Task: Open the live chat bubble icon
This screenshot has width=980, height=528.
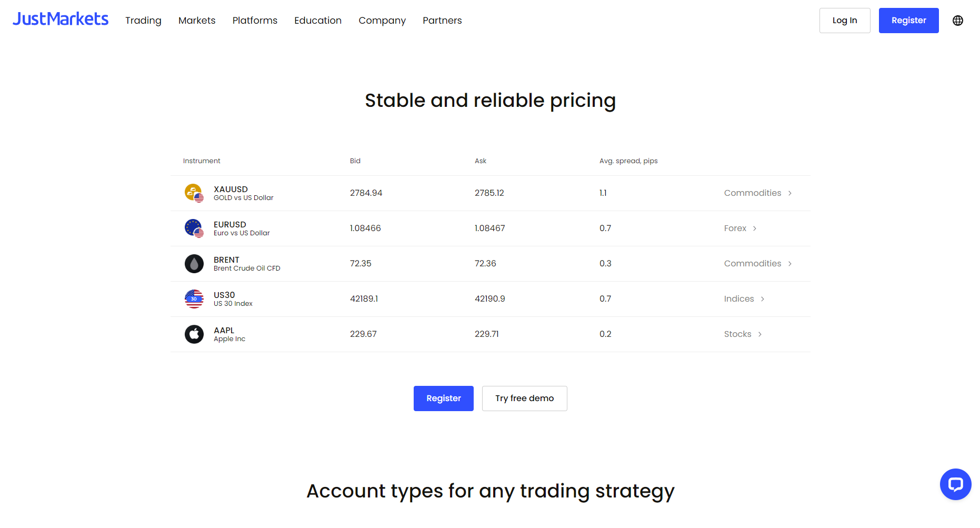Action: 955,484
